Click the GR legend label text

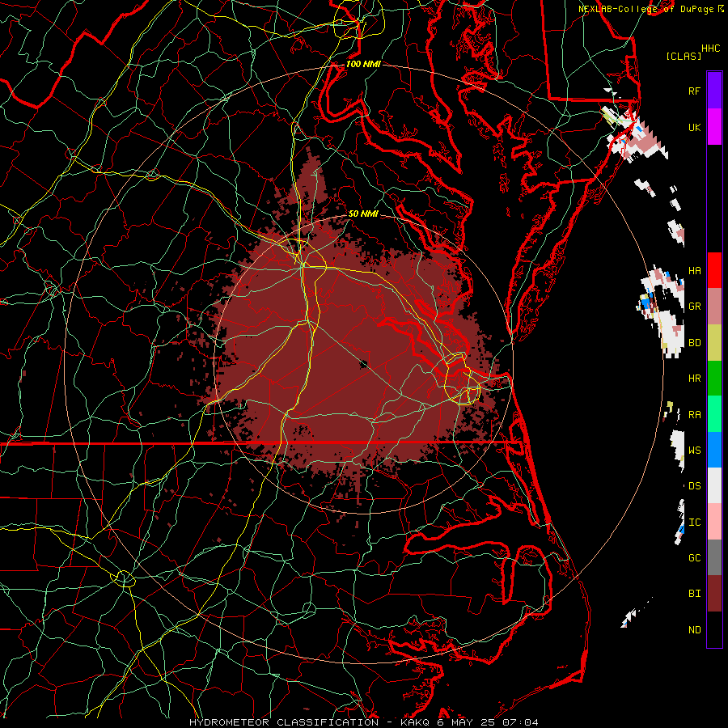[694, 307]
